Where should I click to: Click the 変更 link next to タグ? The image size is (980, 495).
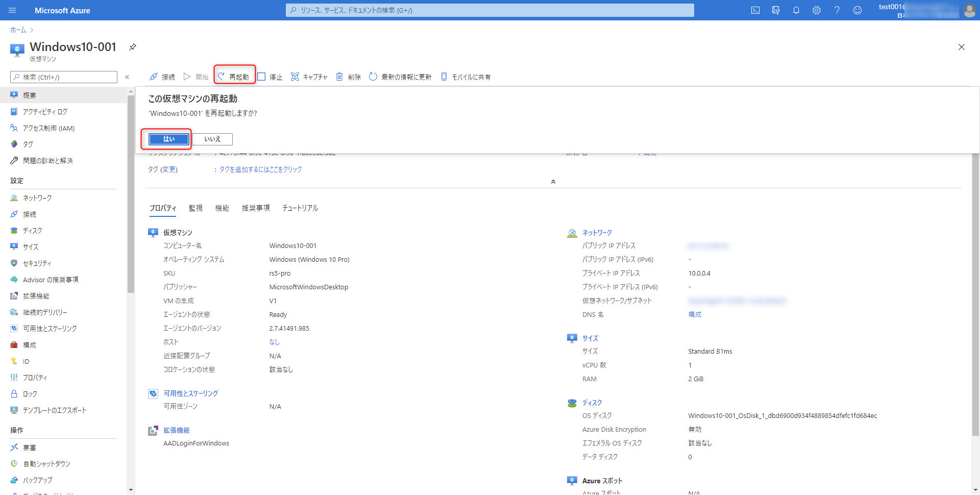(169, 169)
